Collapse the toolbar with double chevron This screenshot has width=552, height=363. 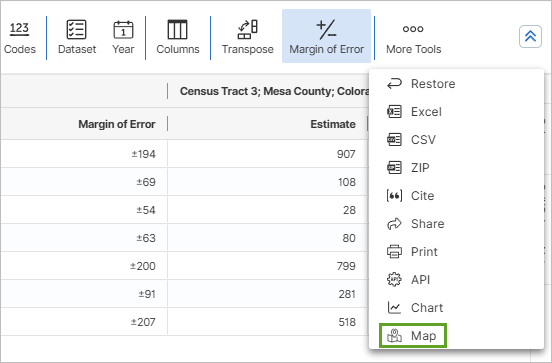click(530, 36)
